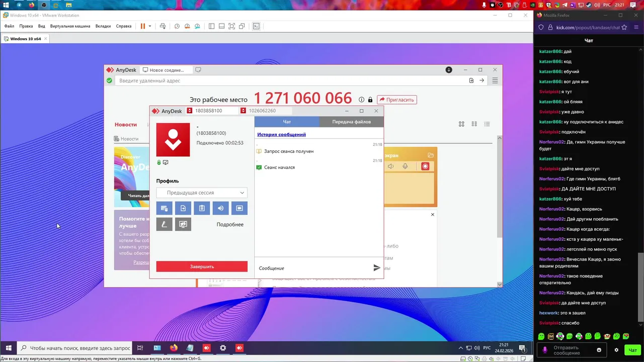Click the connect arrow in address bar
This screenshot has width=644, height=362.
click(x=481, y=80)
